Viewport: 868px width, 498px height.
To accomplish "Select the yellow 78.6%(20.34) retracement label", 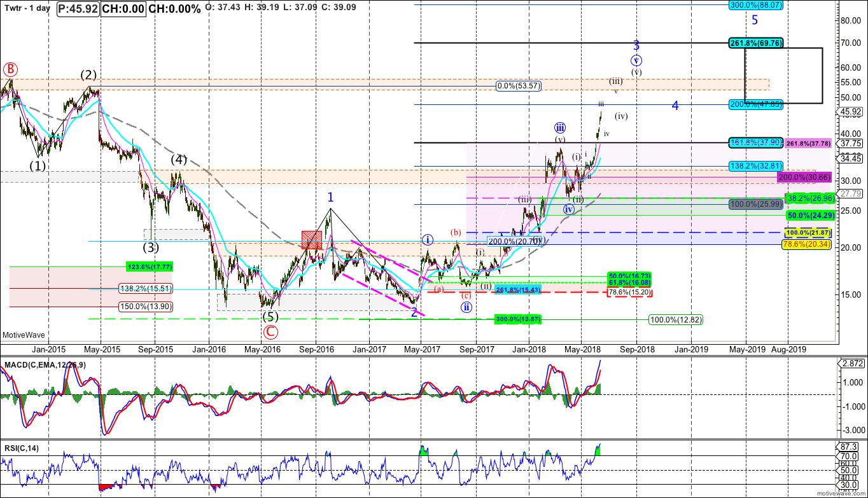I will pos(805,244).
